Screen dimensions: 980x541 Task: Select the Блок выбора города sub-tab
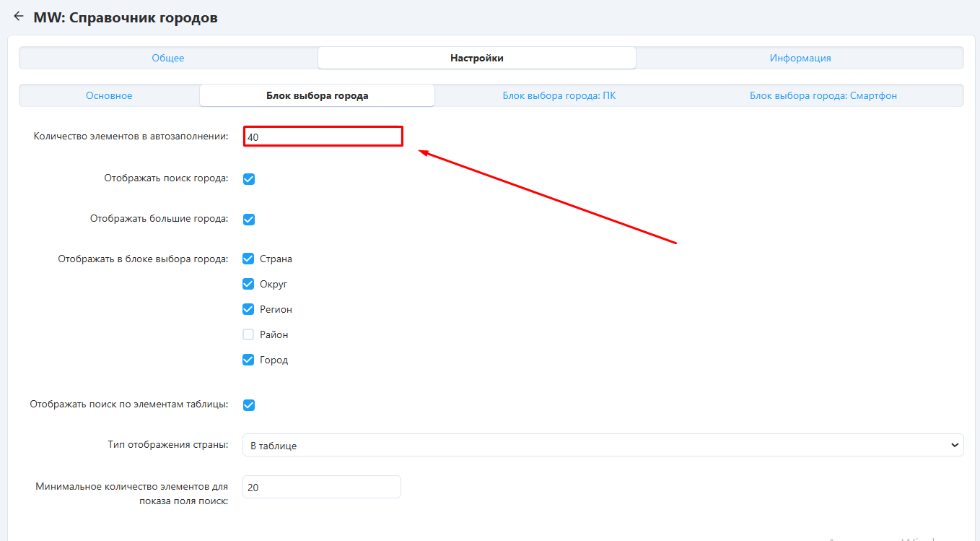pos(317,95)
